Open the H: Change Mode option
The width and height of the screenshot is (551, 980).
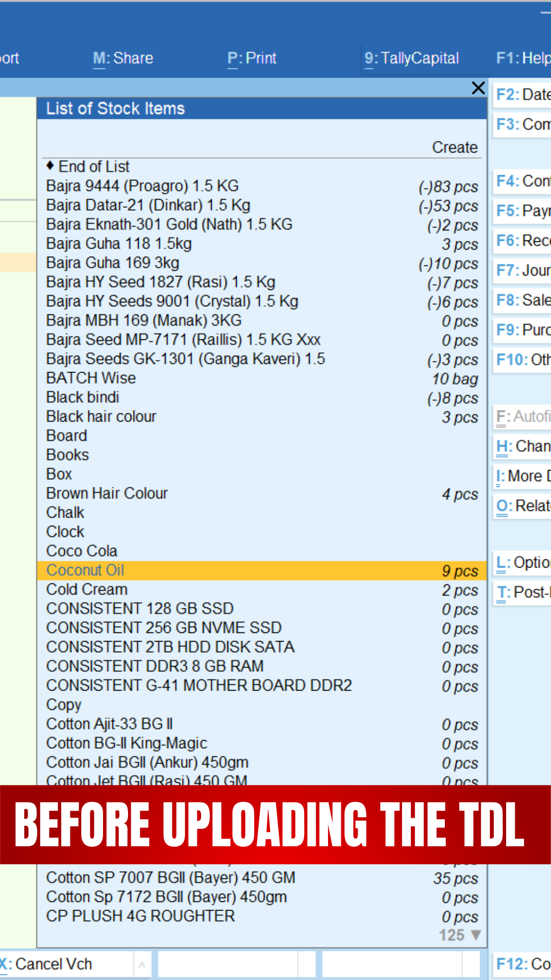click(x=522, y=446)
